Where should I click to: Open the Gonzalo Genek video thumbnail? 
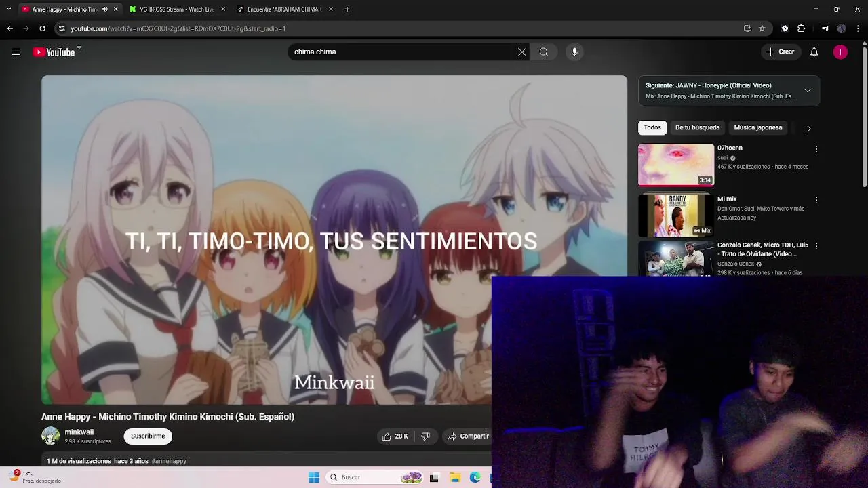click(x=676, y=258)
